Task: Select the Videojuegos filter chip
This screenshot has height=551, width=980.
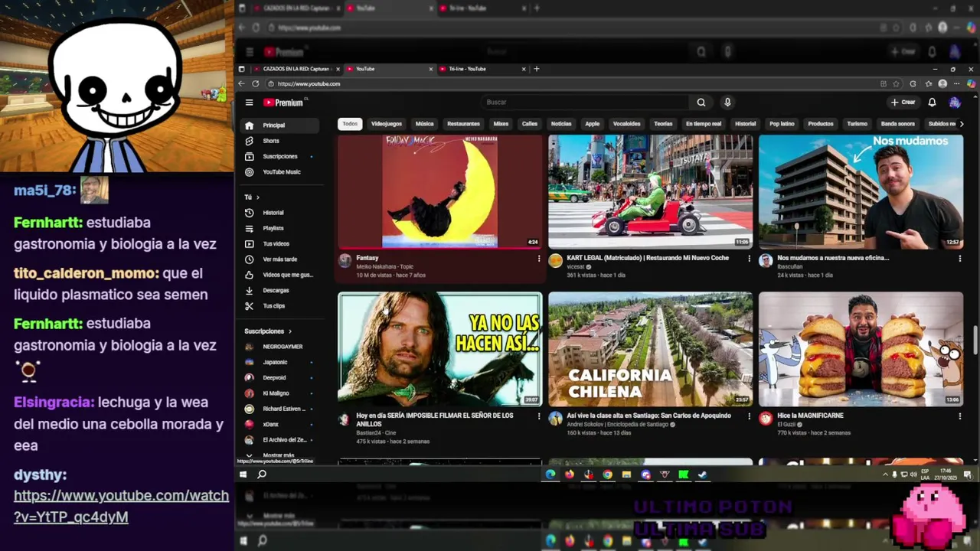Action: coord(387,124)
